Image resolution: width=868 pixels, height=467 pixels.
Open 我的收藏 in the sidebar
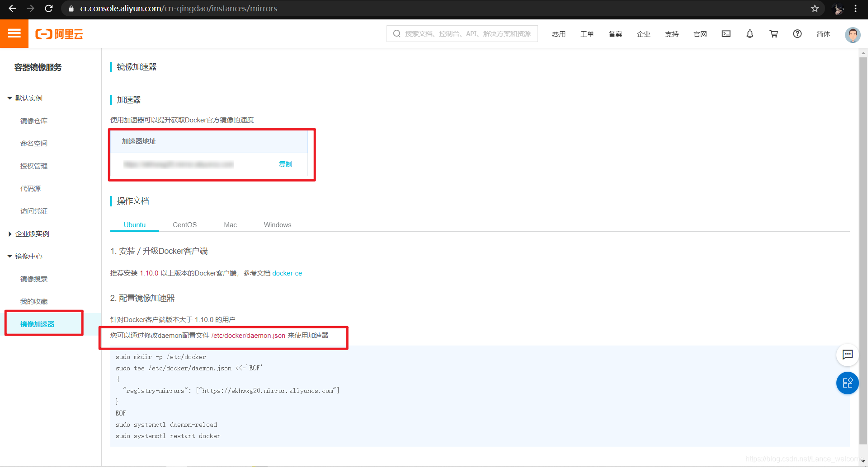tap(34, 301)
